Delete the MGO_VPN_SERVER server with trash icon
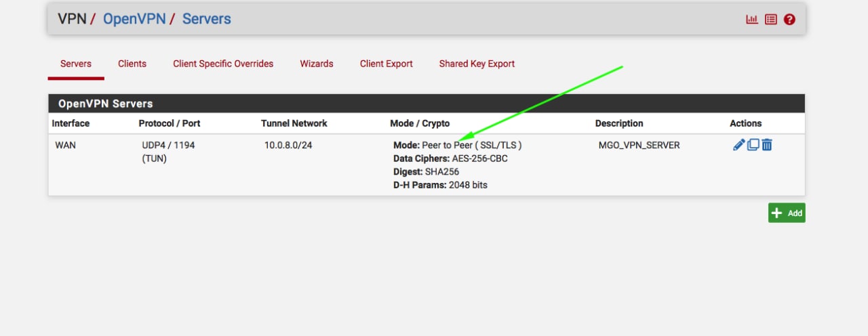The height and width of the screenshot is (336, 868). coord(767,145)
